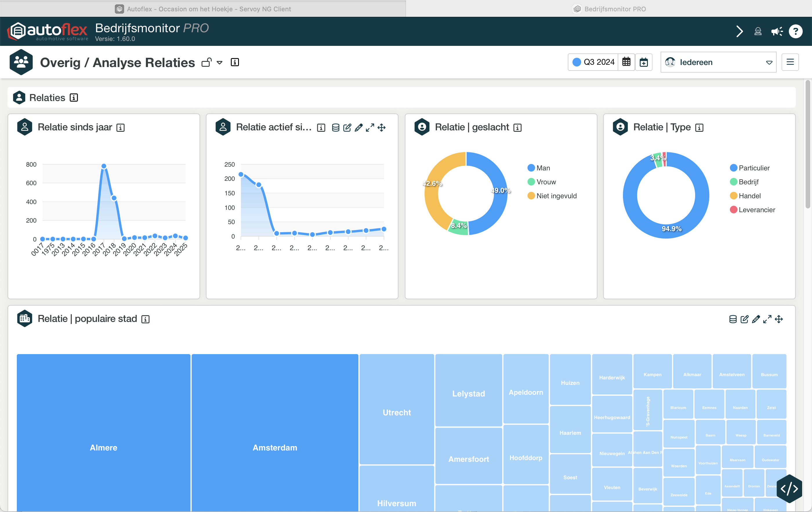Click the support agent icon in header
Image resolution: width=812 pixels, height=512 pixels.
point(758,32)
